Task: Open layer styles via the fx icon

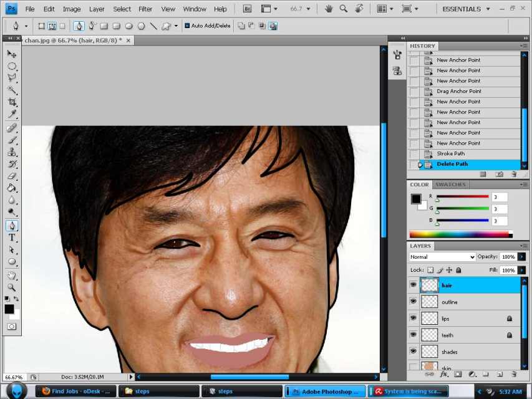Action: [x=445, y=374]
